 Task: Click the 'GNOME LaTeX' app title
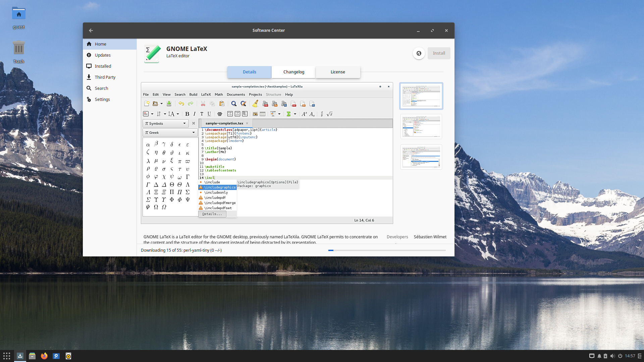coord(187,49)
